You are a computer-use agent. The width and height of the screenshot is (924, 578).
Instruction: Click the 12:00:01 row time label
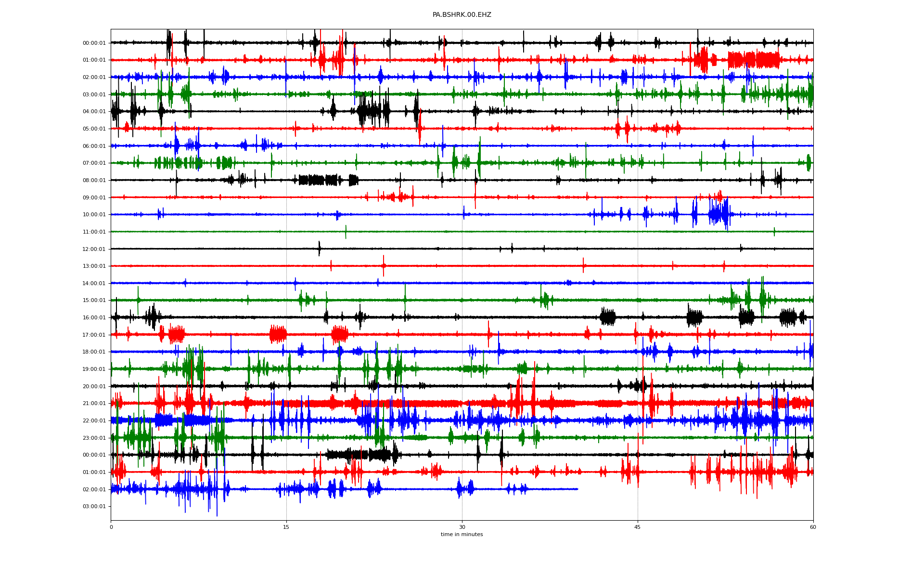(x=94, y=250)
